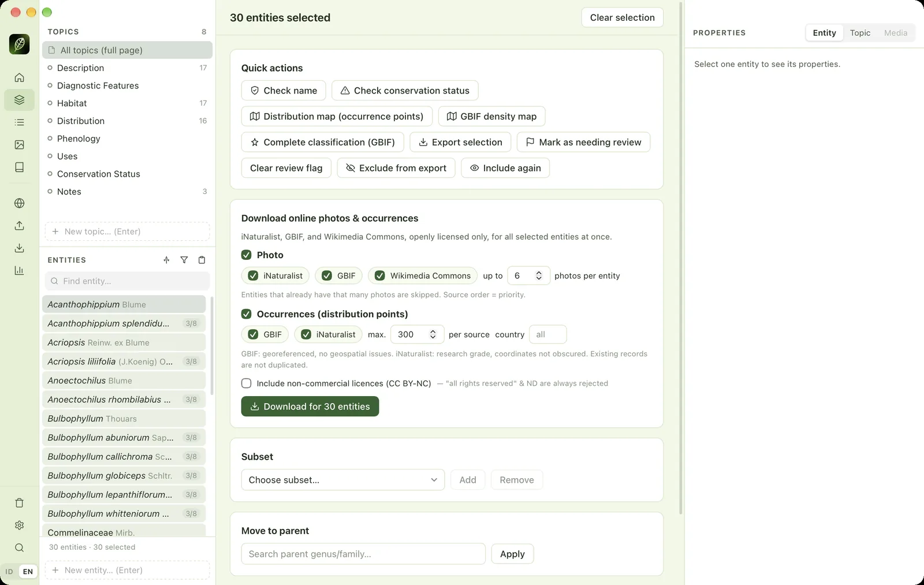Click the leaf app logo
The width and height of the screenshot is (924, 585).
[x=19, y=44]
